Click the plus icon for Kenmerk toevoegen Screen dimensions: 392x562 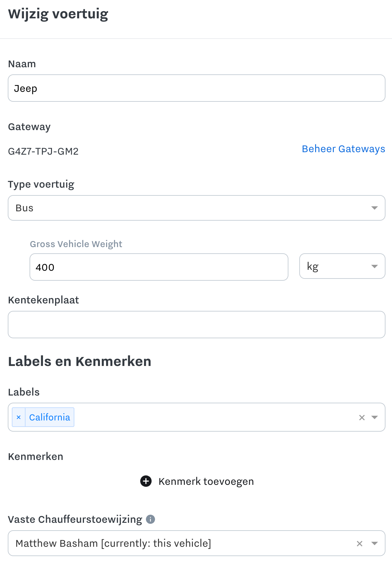146,481
